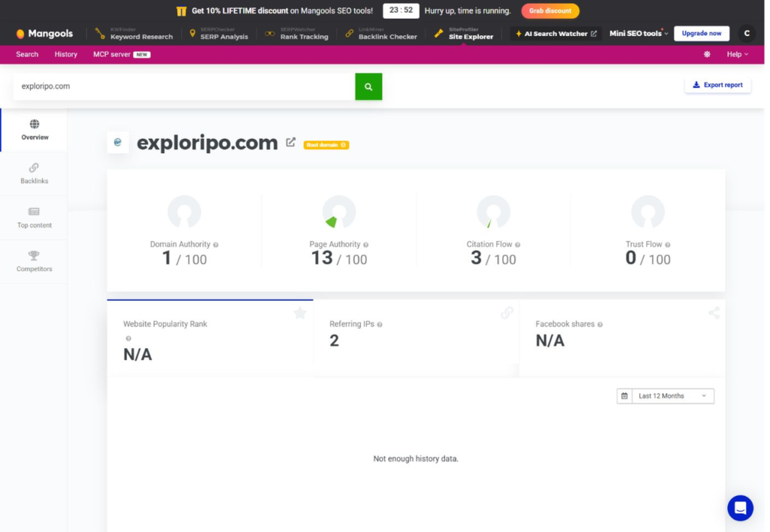Toggle the theme settings icon

click(707, 54)
